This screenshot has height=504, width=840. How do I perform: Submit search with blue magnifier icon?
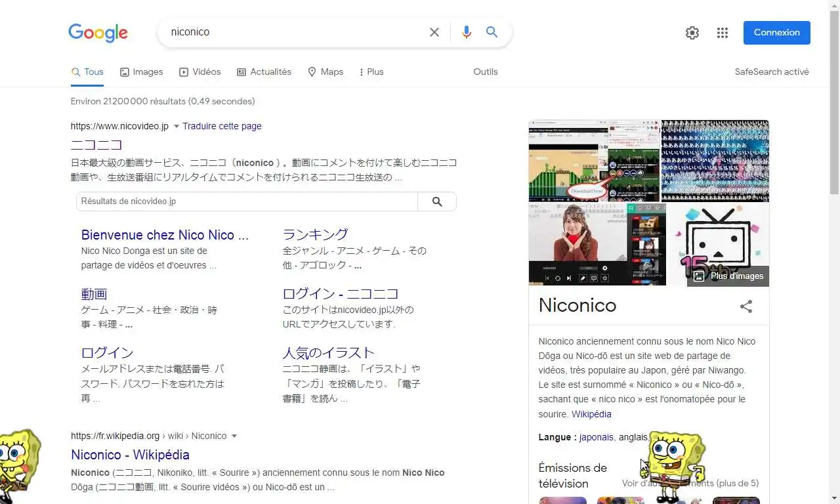492,32
